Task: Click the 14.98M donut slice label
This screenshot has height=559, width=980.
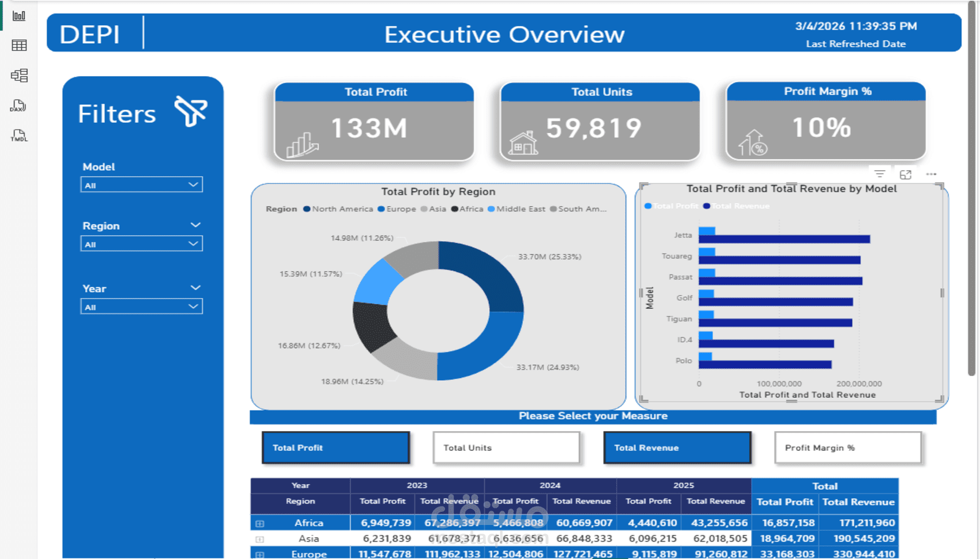Action: pos(362,238)
